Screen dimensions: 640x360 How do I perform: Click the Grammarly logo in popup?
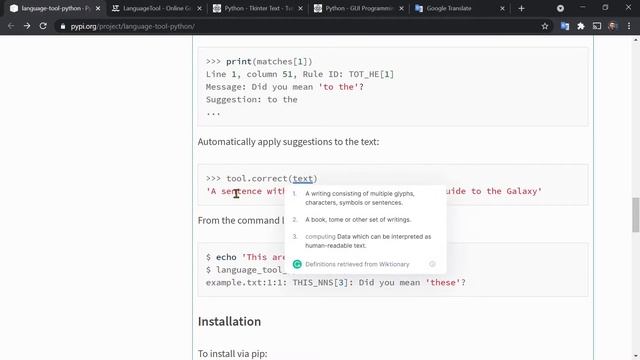(297, 264)
